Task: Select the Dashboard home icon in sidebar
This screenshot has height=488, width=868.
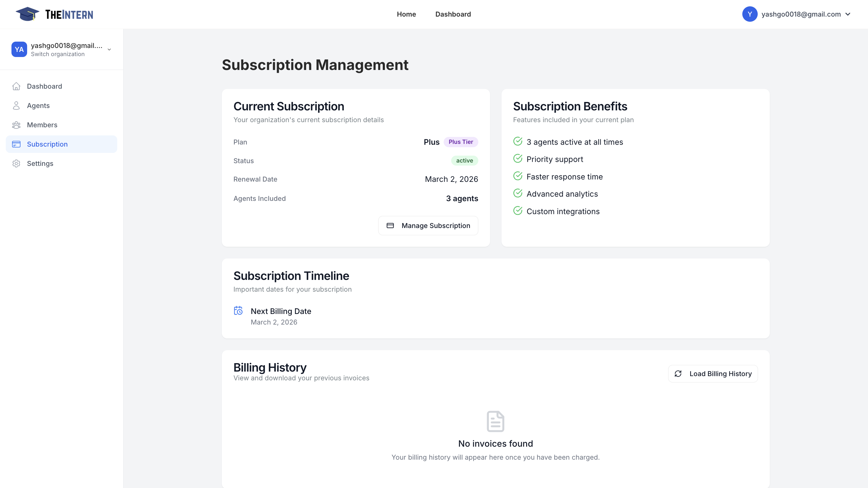Action: click(17, 86)
